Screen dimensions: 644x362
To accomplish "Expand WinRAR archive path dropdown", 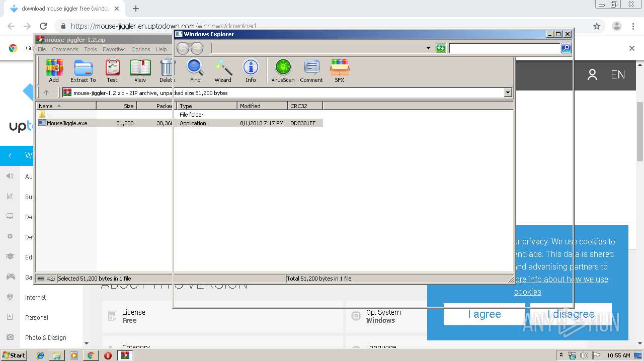I will tap(508, 93).
